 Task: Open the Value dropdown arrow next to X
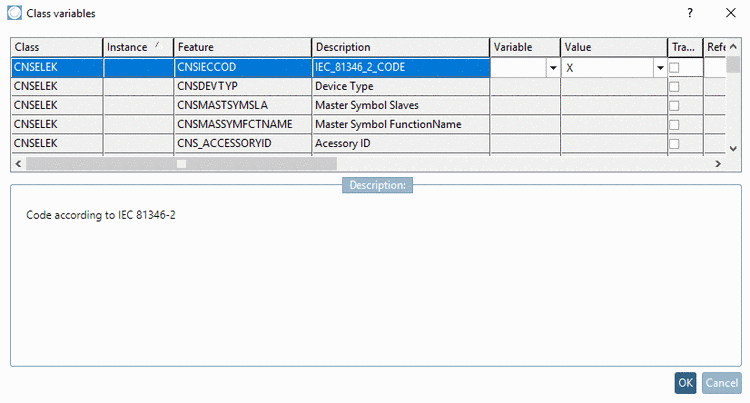(660, 67)
